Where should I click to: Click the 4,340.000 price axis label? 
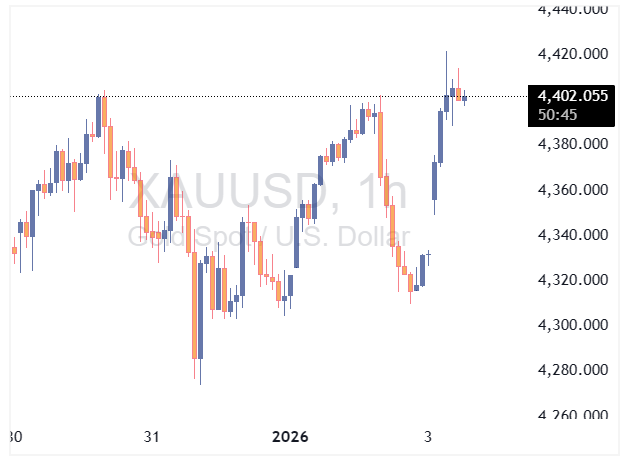pos(573,235)
